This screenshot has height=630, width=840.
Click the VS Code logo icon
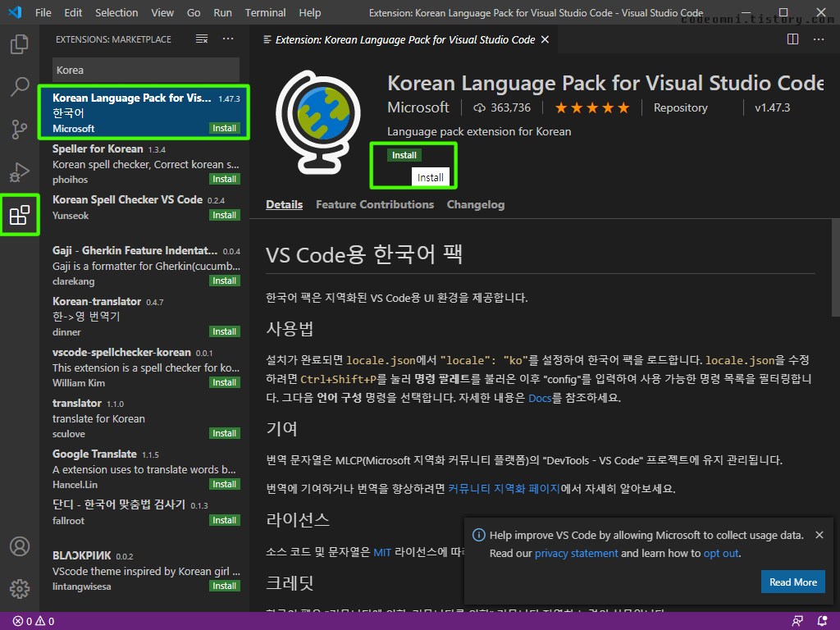[15, 12]
